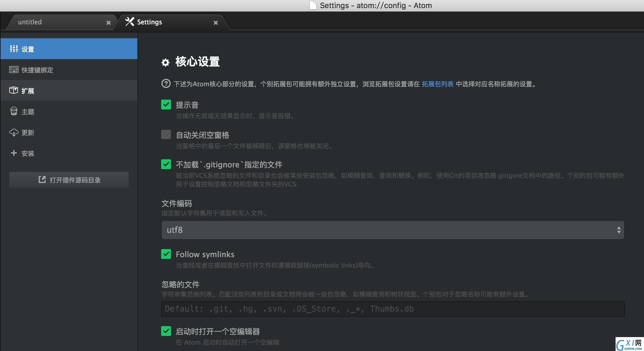Open 快捷键绑定 panel
Image resolution: width=644 pixels, height=351 pixels.
tap(69, 70)
